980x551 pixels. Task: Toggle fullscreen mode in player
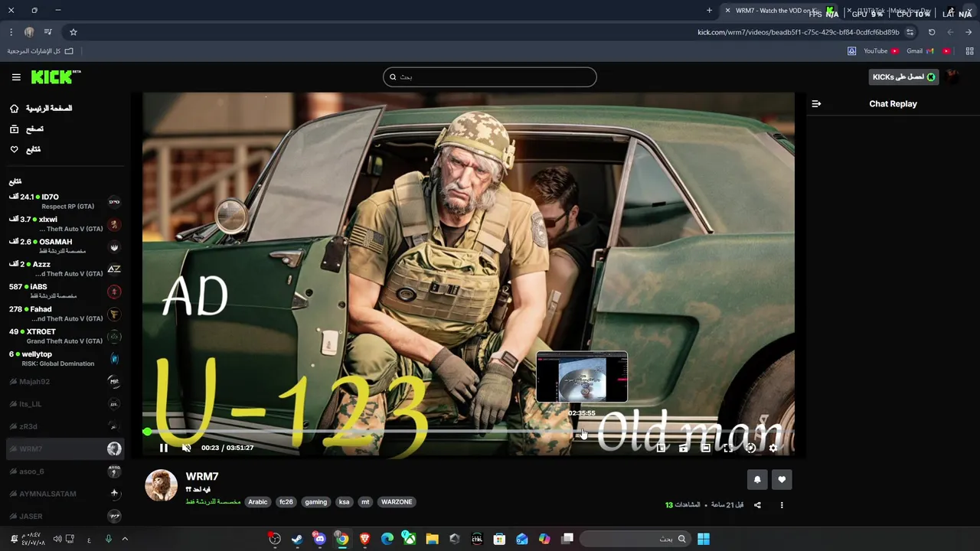(x=728, y=448)
